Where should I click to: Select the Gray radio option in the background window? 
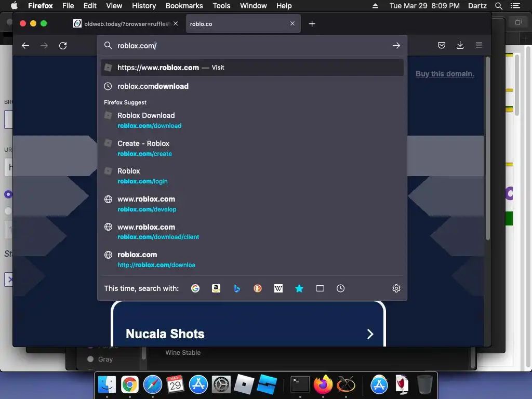(x=90, y=360)
